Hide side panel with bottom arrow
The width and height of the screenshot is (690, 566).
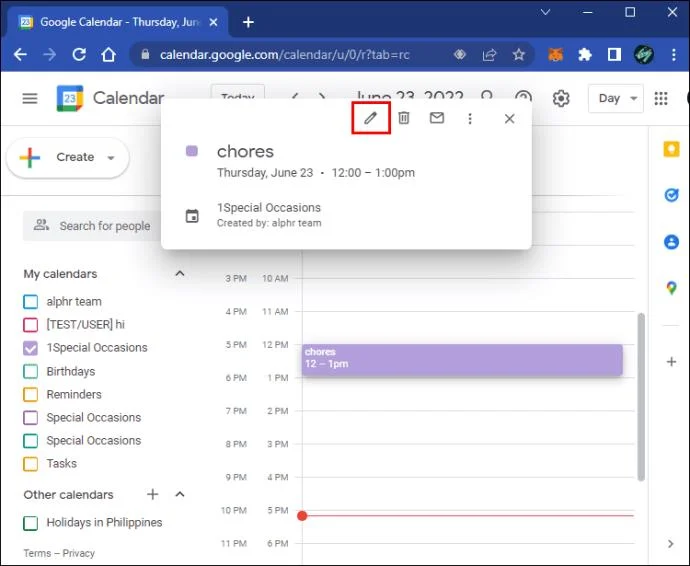pos(671,544)
